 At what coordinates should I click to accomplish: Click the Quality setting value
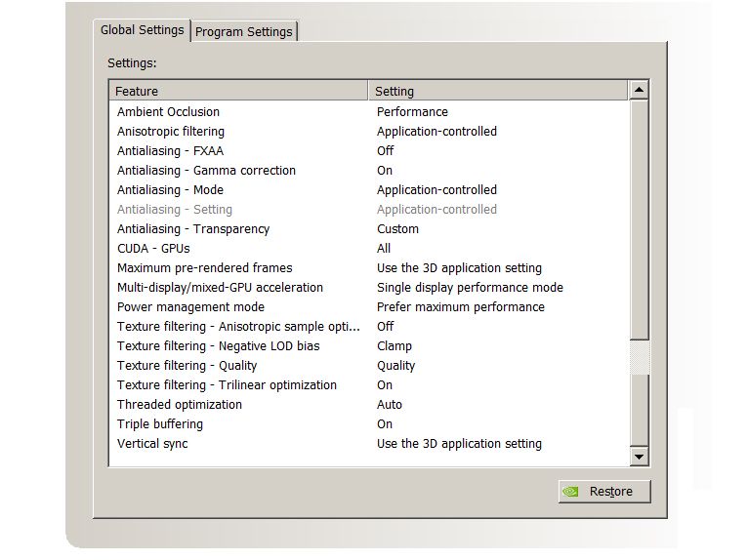coord(395,366)
